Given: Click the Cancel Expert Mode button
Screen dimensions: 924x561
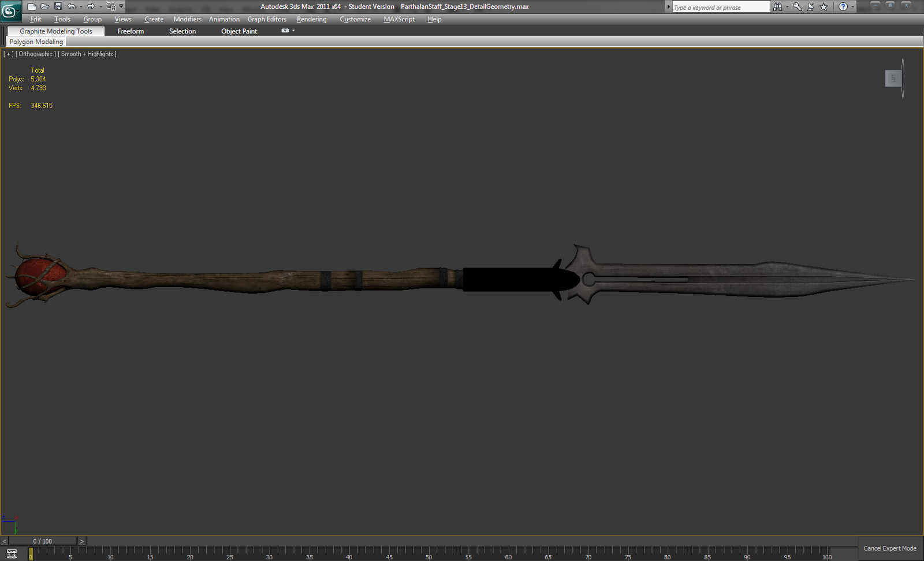Looking at the screenshot, I should point(889,548).
